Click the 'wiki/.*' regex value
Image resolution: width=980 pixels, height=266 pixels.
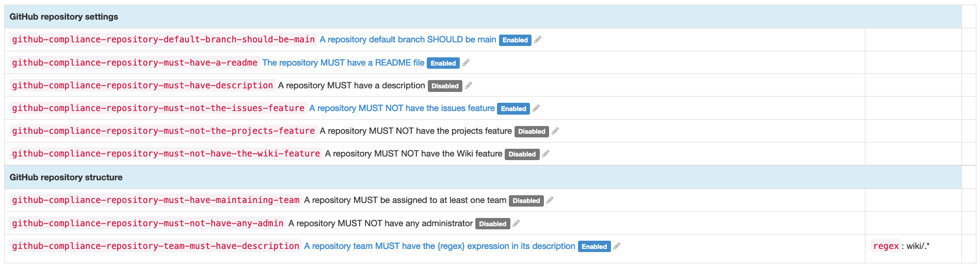point(918,246)
